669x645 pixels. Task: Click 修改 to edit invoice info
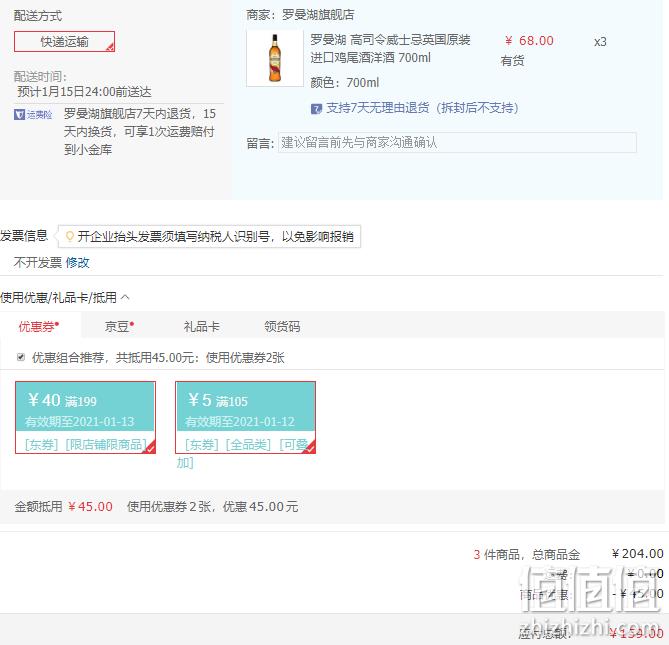(x=77, y=262)
